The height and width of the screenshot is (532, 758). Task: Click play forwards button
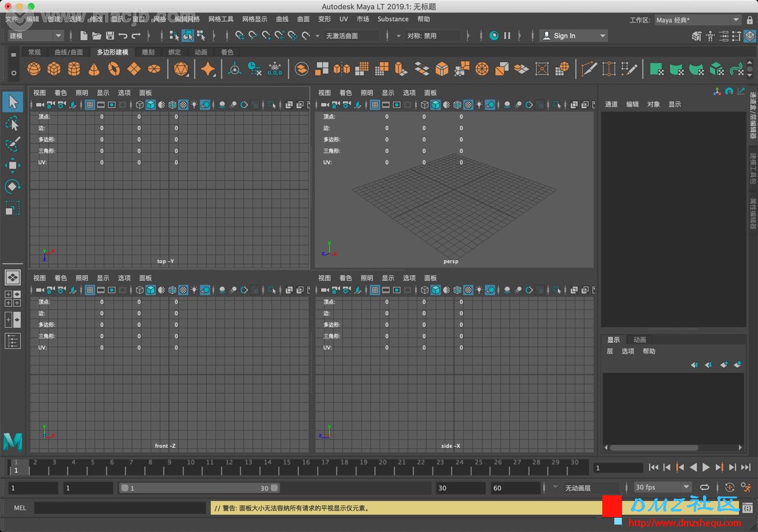[x=706, y=467]
